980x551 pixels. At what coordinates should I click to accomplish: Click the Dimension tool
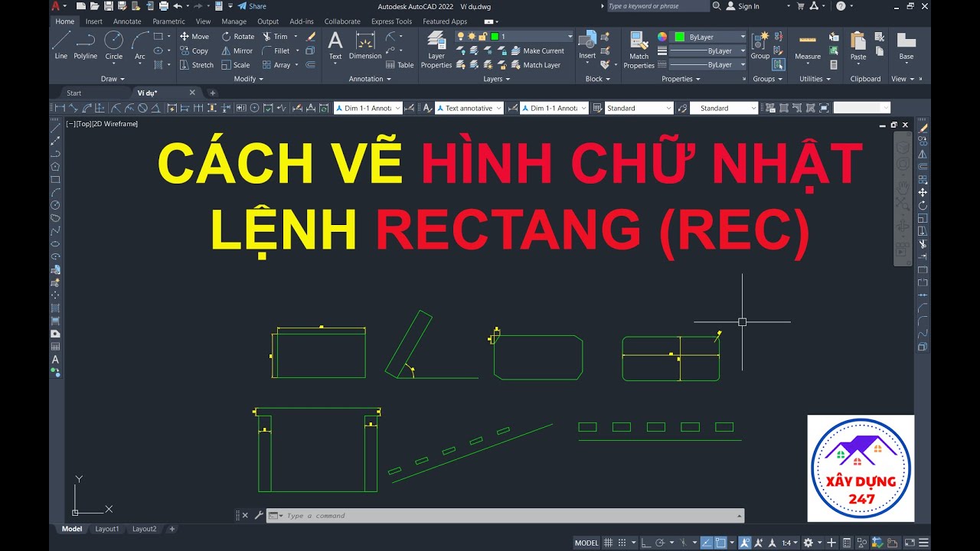click(365, 45)
